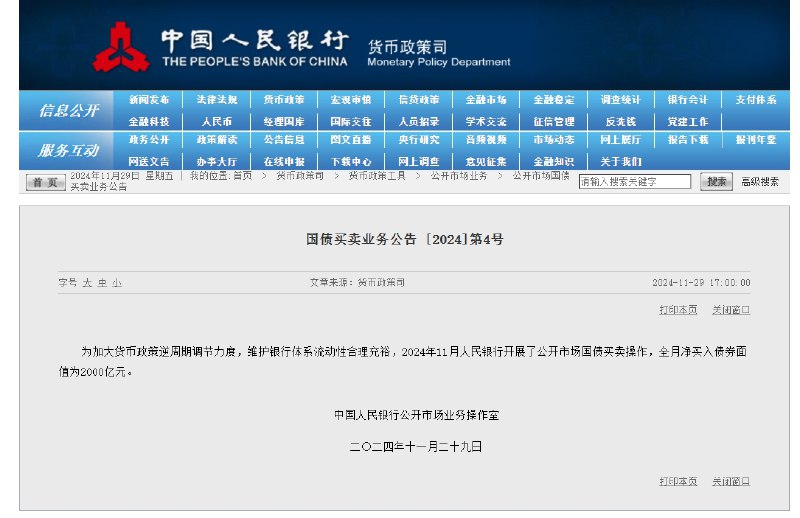Image resolution: width=800 pixels, height=518 pixels.
Task: Select 市场动态 in service menu
Action: (x=554, y=140)
